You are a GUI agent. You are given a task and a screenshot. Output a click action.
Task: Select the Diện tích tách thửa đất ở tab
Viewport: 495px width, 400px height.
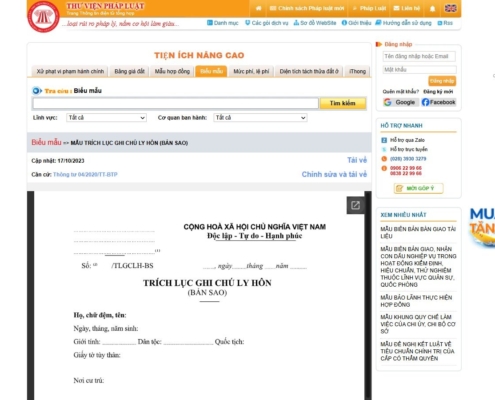click(309, 71)
